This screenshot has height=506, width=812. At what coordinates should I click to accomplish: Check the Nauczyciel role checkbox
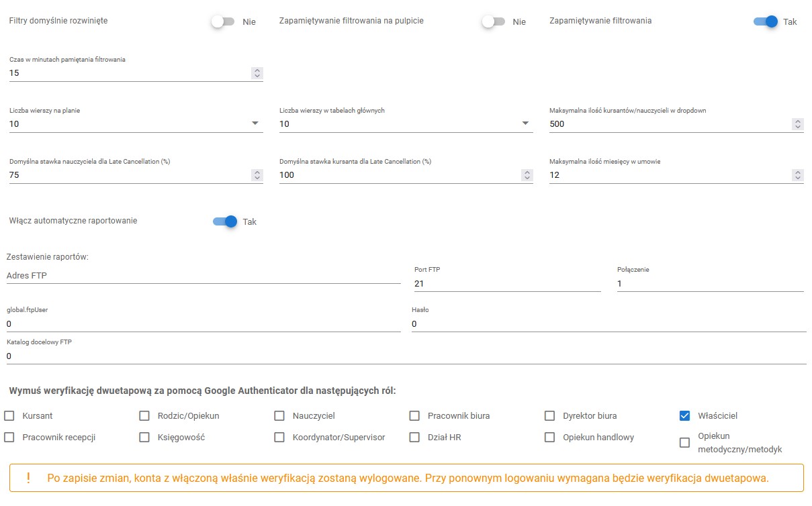[x=279, y=415]
